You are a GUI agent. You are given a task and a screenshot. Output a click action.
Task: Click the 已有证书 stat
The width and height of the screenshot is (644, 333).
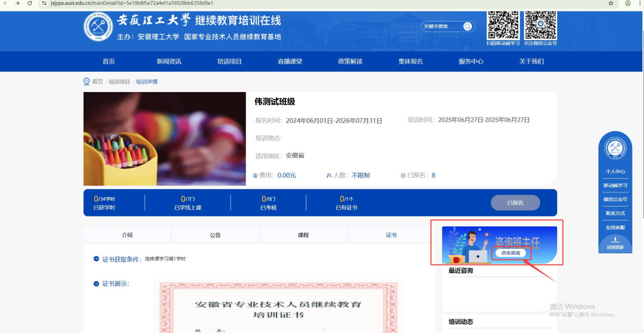pos(347,203)
